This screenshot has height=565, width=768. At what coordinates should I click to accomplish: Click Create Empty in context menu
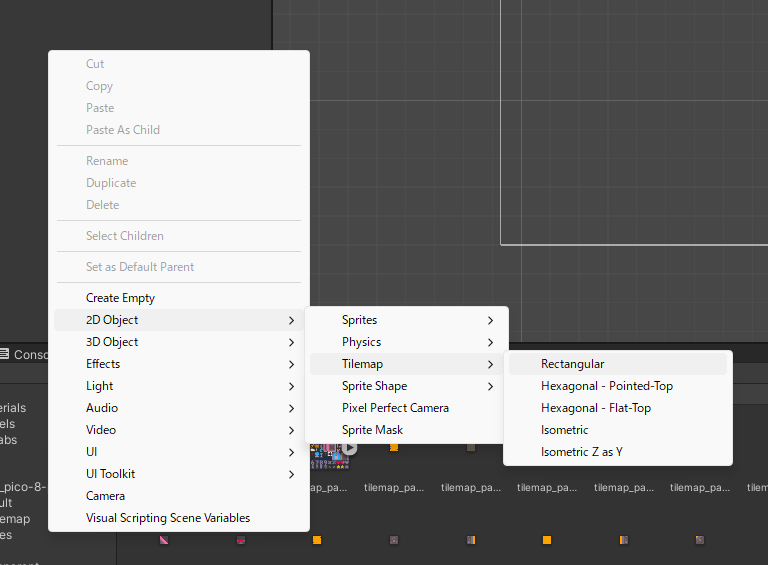(x=179, y=298)
